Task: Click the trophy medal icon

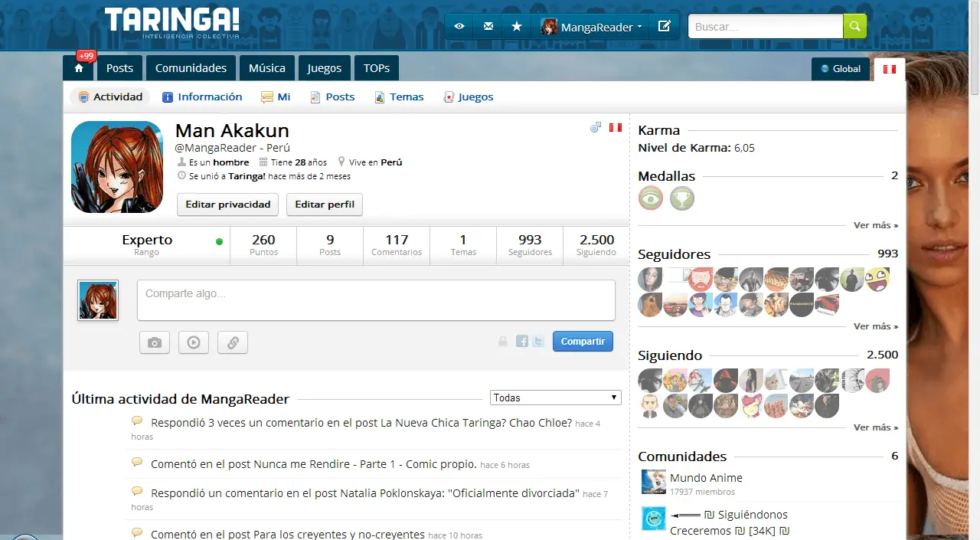Action: tap(682, 198)
